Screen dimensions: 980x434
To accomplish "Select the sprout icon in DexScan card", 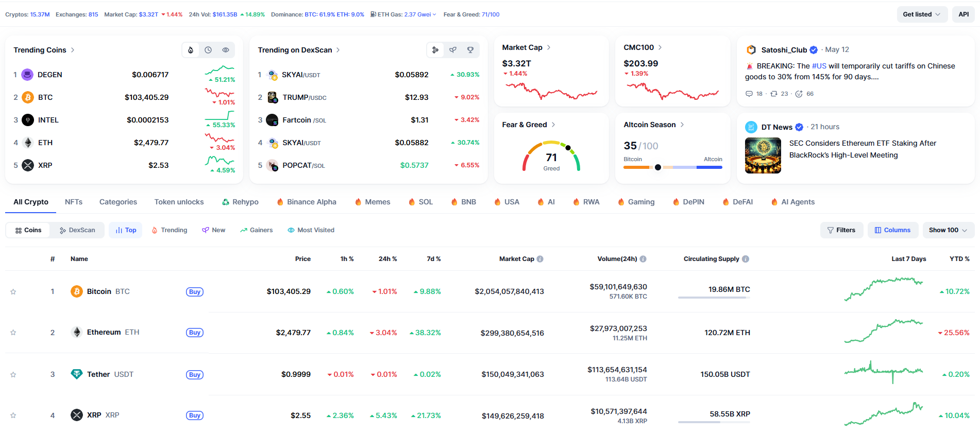I will 453,50.
